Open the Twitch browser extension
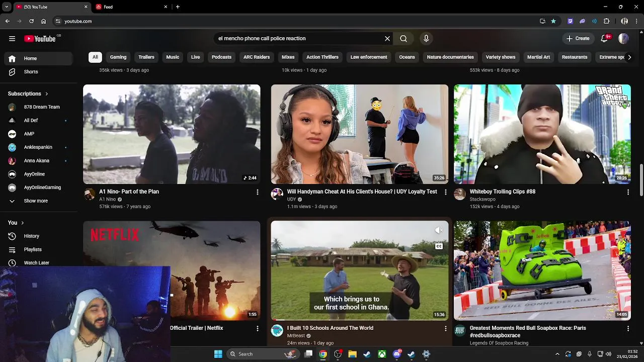This screenshot has width=644, height=362. point(570,21)
